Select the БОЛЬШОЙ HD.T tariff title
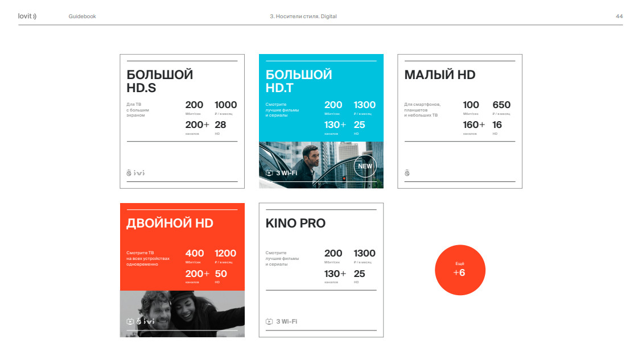Image resolution: width=642 pixels, height=364 pixels. [x=299, y=81]
